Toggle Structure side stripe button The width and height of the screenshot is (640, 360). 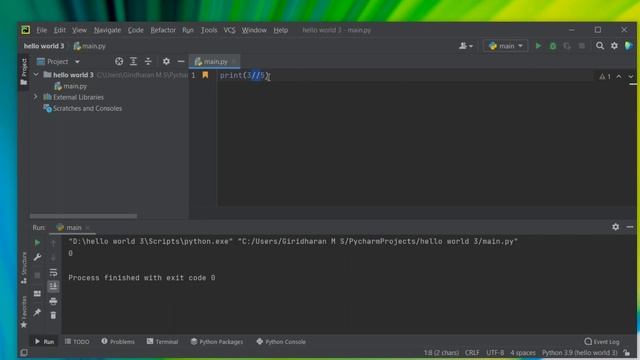click(24, 268)
